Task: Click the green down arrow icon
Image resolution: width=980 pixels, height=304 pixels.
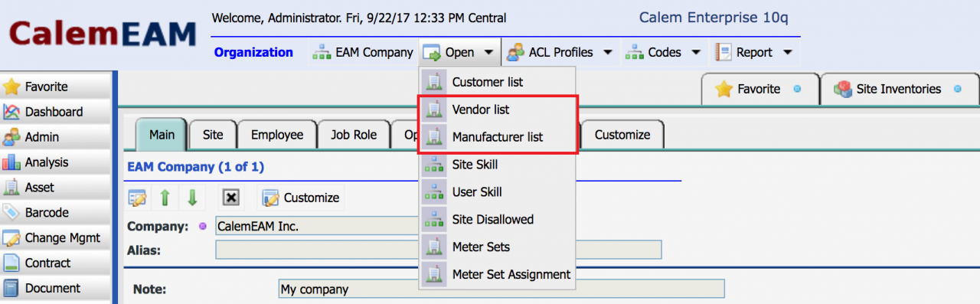Action: [x=191, y=198]
